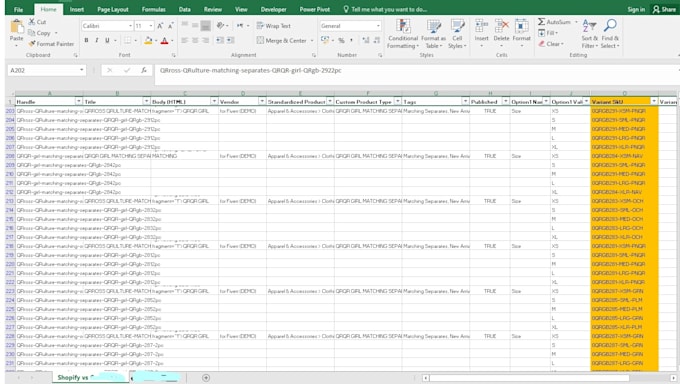Click the red Font Color icon
Viewport: 680px width, 384px height.
(164, 40)
